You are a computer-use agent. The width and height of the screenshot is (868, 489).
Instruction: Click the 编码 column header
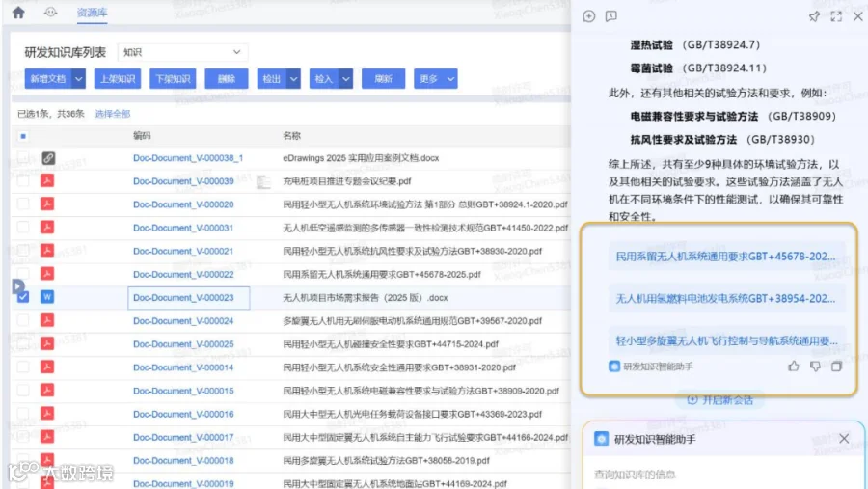click(x=142, y=136)
